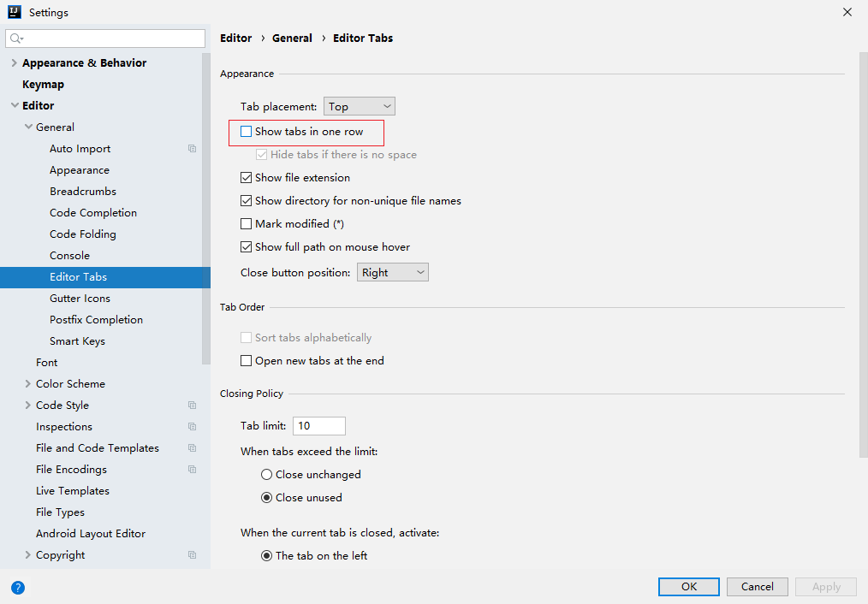
Task: Open Smart Keys settings
Action: click(x=77, y=340)
